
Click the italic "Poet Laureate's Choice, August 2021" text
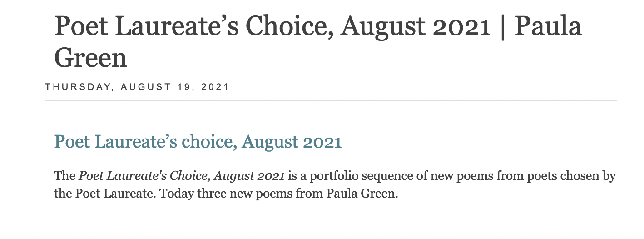pos(182,176)
